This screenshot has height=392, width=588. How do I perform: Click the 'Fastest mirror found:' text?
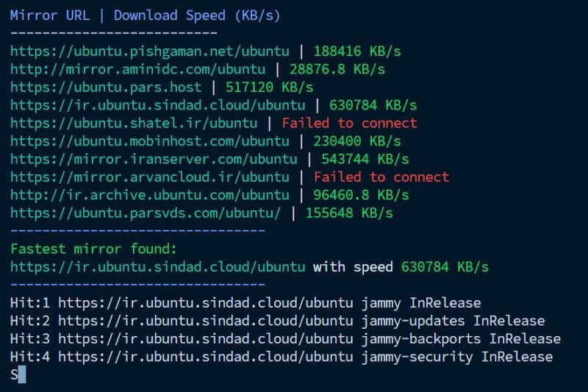[93, 249]
